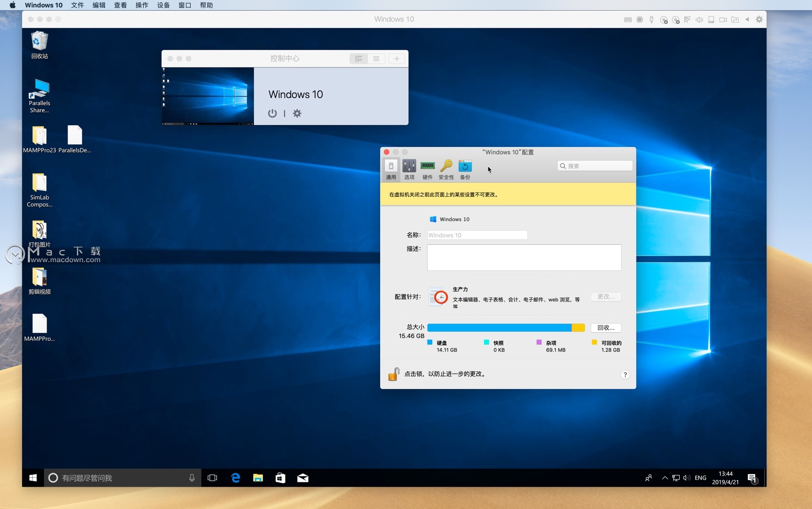Image resolution: width=812 pixels, height=509 pixels.
Task: Open the 备份 (Backup) configuration tab
Action: (x=465, y=169)
